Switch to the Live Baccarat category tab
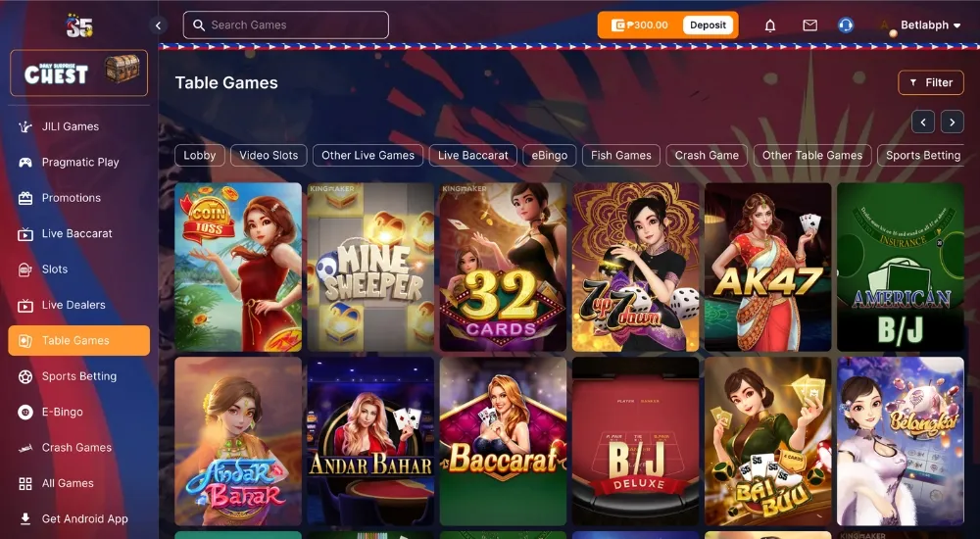This screenshot has width=980, height=539. (x=473, y=156)
